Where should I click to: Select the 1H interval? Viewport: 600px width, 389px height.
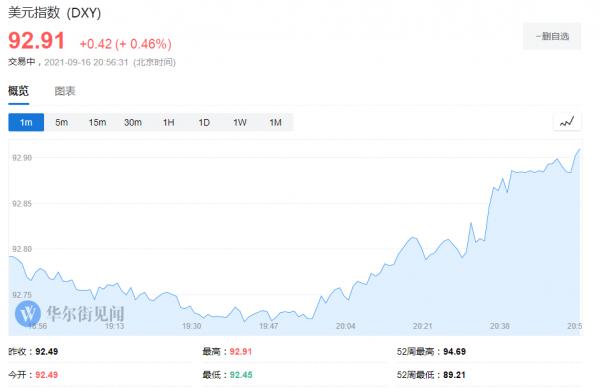168,122
